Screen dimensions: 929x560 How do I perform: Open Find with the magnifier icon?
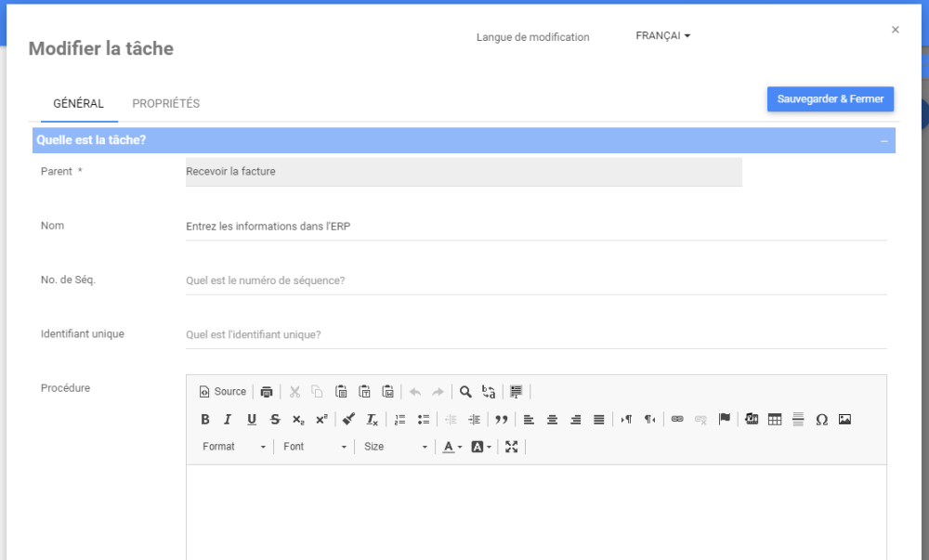465,391
